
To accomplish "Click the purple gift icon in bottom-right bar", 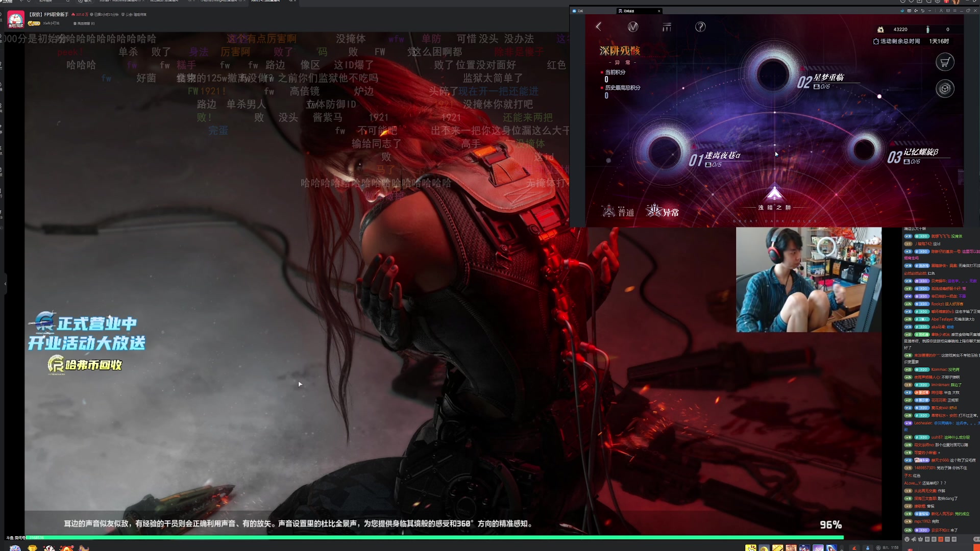I will (x=818, y=548).
